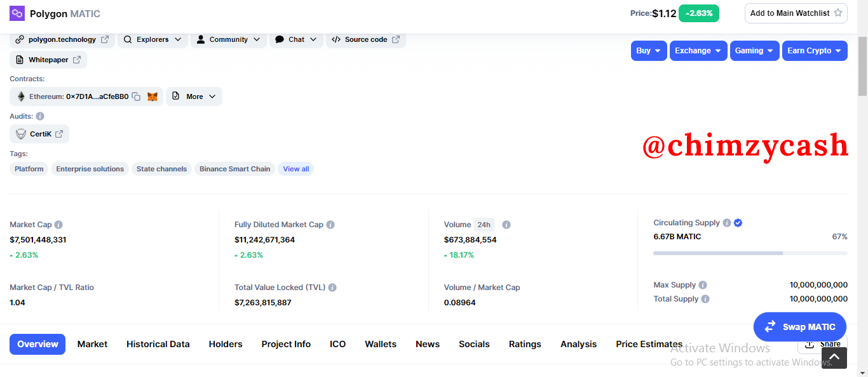This screenshot has width=868, height=377.
Task: Click the TVL value $7,263,815,887
Action: click(x=263, y=303)
